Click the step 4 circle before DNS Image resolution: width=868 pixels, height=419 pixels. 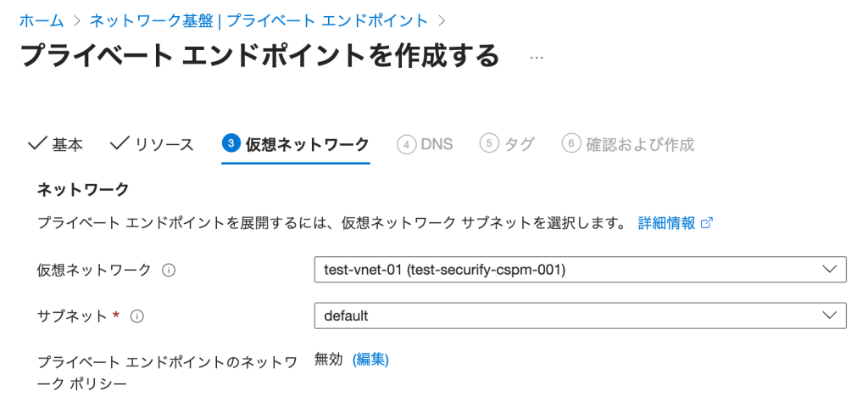coord(406,144)
